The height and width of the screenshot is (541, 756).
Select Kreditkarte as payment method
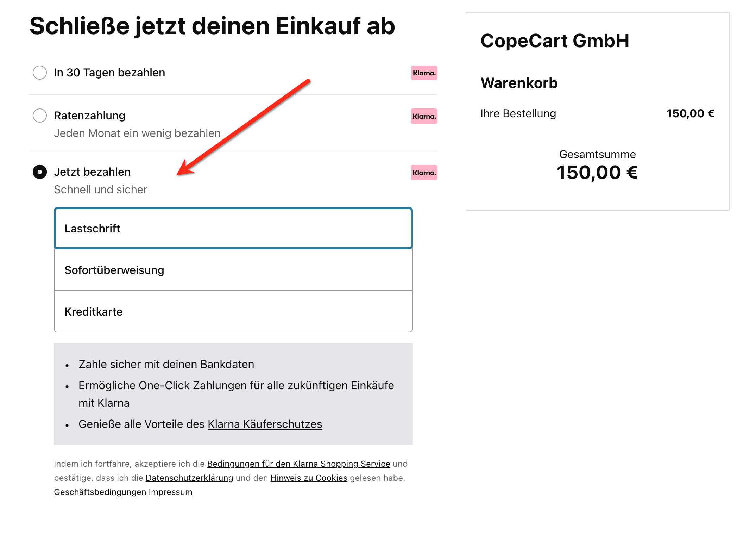coord(233,312)
